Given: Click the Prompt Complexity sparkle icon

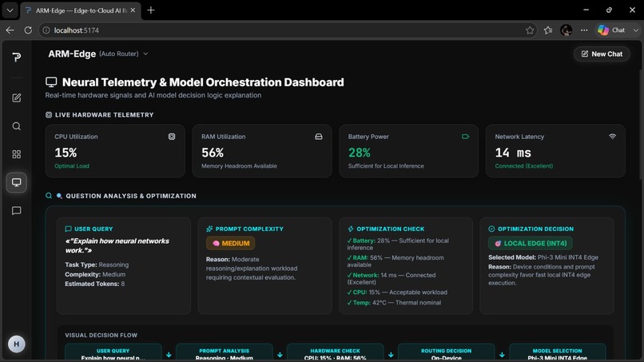Looking at the screenshot, I should click(x=209, y=229).
